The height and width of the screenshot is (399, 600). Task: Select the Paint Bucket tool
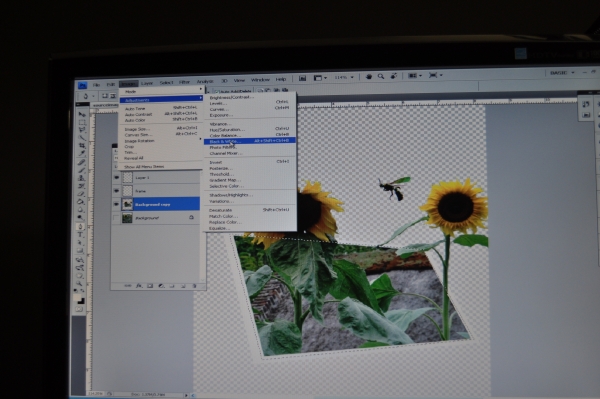pos(81,202)
